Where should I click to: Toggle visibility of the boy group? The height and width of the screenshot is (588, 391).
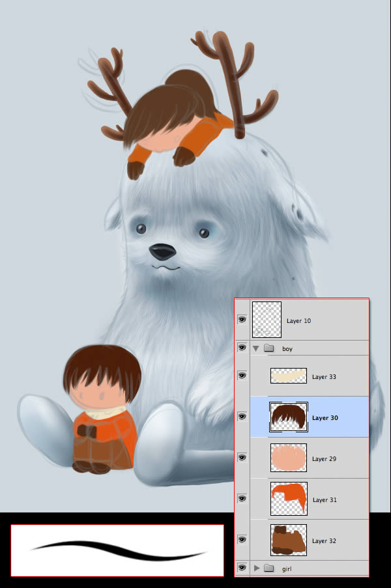(x=242, y=348)
